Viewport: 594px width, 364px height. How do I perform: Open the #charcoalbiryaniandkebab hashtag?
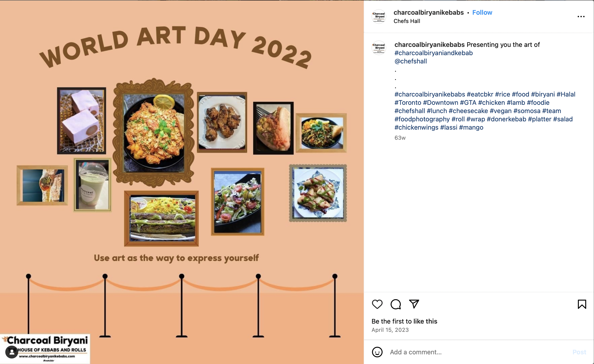coord(433,53)
